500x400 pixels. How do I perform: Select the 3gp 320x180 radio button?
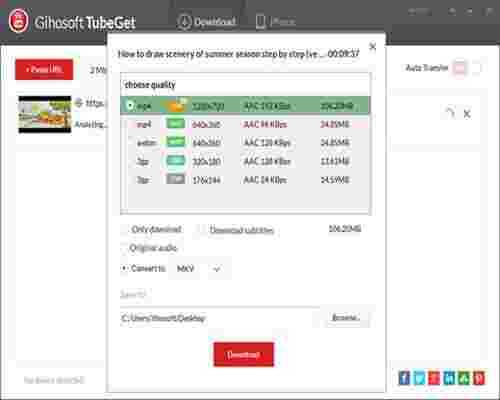tap(131, 161)
